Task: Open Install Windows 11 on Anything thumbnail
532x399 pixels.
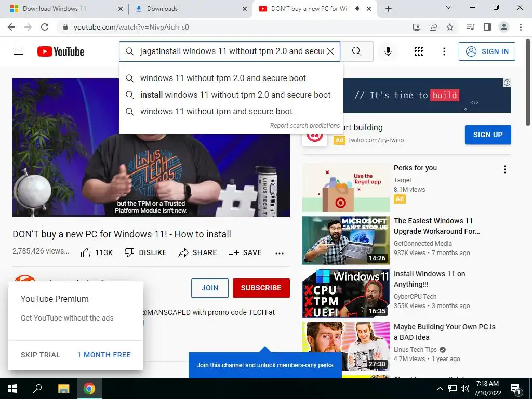Action: click(345, 294)
